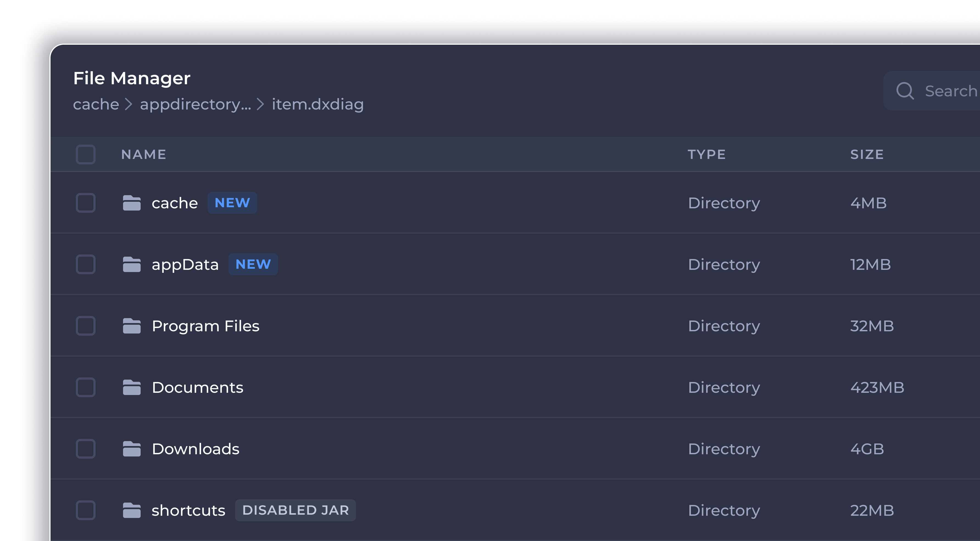Open the cache breadcrumb link
980x541 pixels.
[x=96, y=104]
